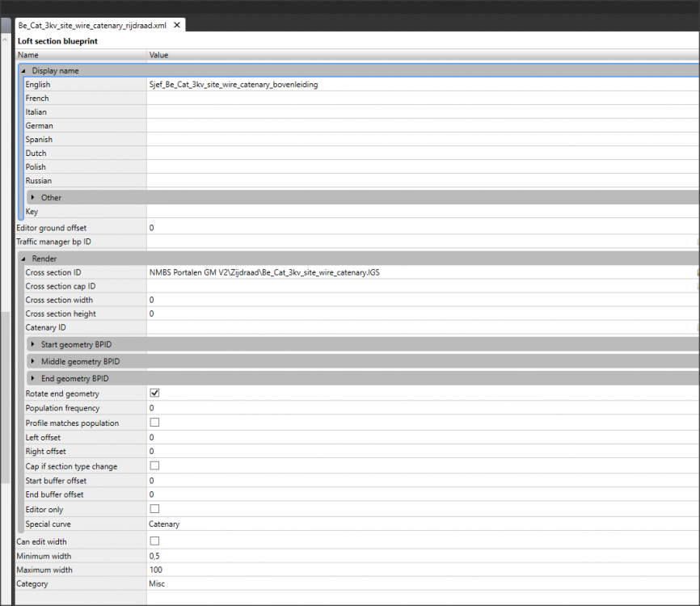Collapse the Render section

point(23,259)
